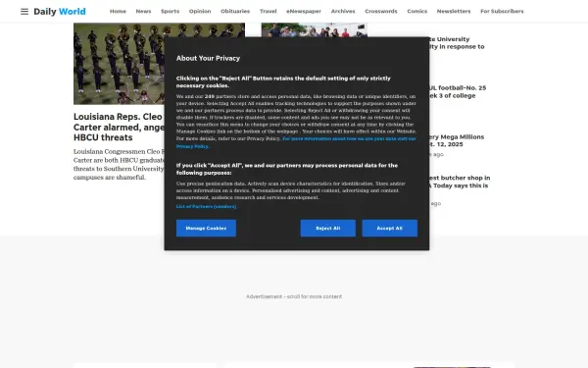Go to the Travel section

tap(269, 11)
